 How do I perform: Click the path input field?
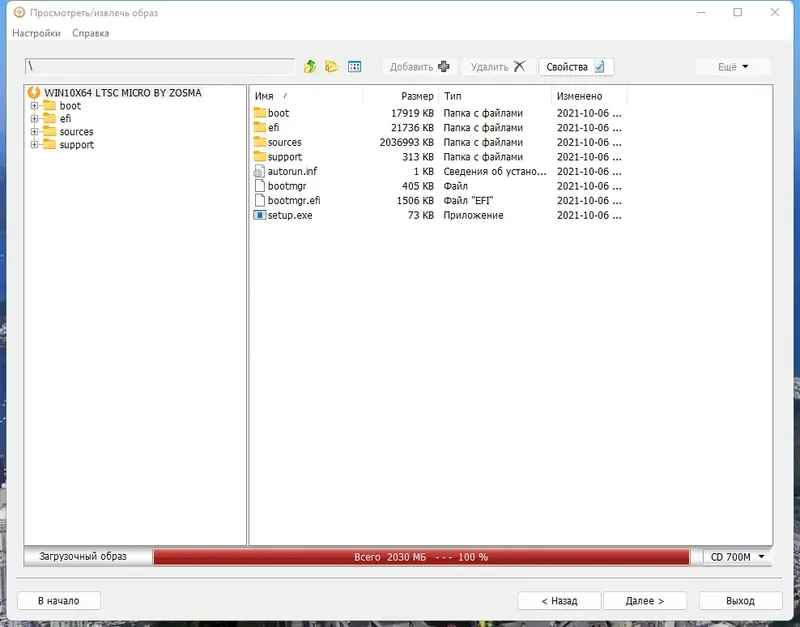click(x=160, y=66)
